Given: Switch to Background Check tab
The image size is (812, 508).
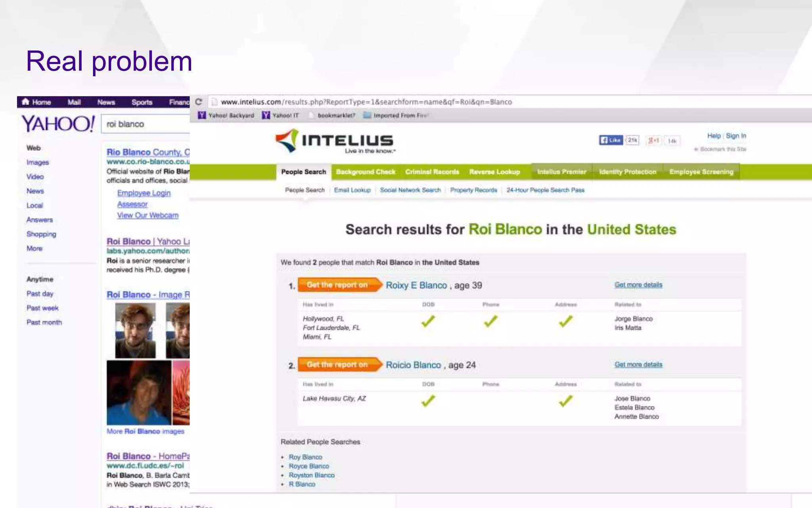Looking at the screenshot, I should click(x=365, y=172).
